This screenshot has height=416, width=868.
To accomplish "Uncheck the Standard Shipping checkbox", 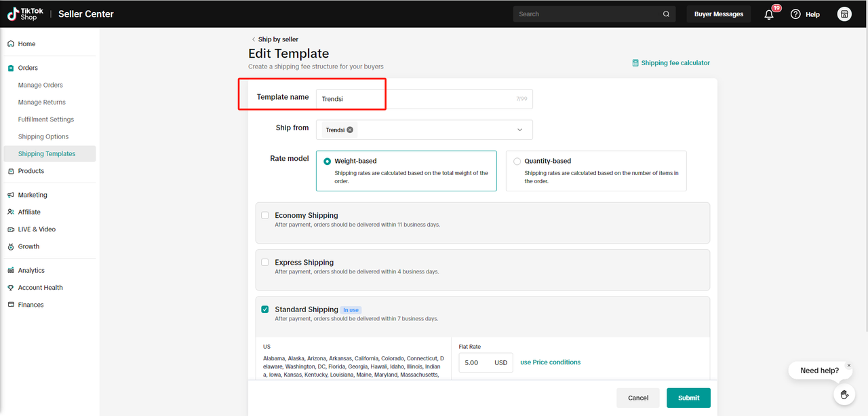I will pos(265,309).
